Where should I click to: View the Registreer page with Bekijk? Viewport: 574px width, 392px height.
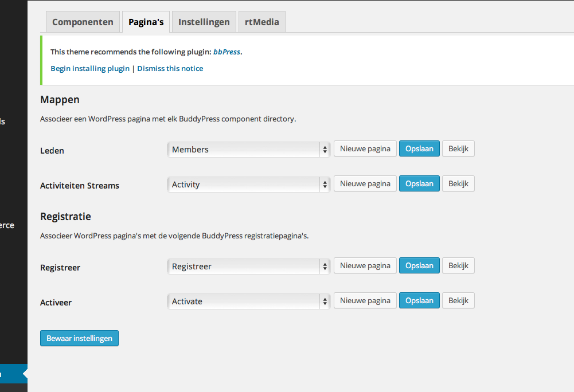pos(458,266)
